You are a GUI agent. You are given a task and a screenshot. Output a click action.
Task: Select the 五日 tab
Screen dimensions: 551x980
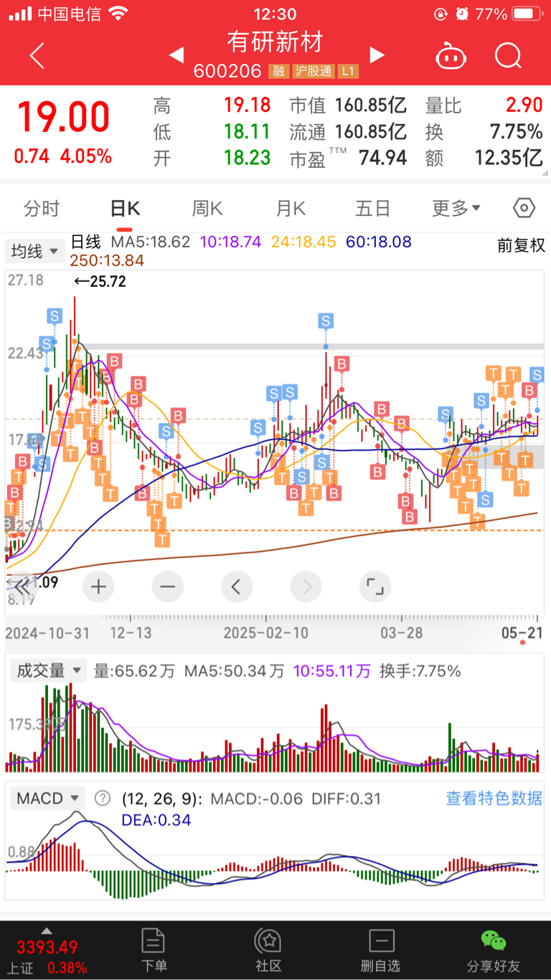[373, 208]
